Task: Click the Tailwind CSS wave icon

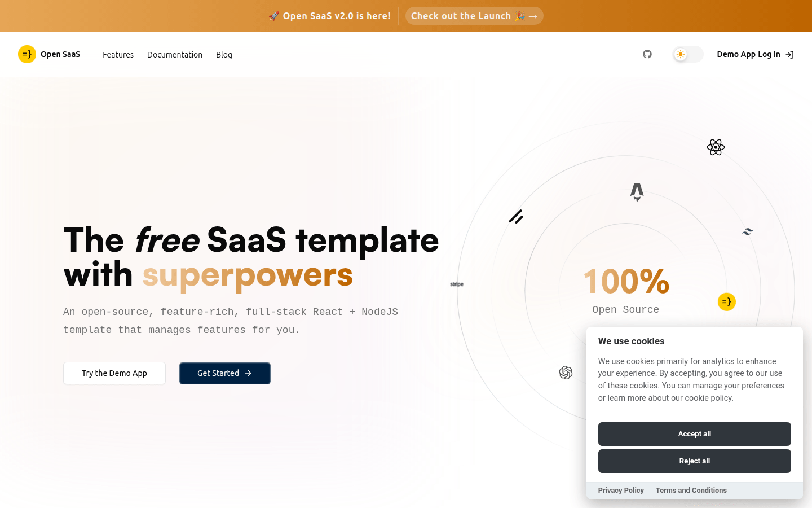Action: pyautogui.click(x=748, y=231)
